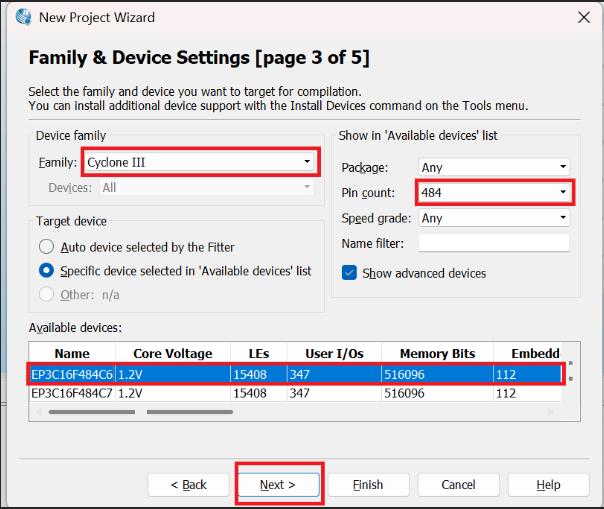
Task: Toggle Show advanced devices checkbox
Action: [349, 273]
